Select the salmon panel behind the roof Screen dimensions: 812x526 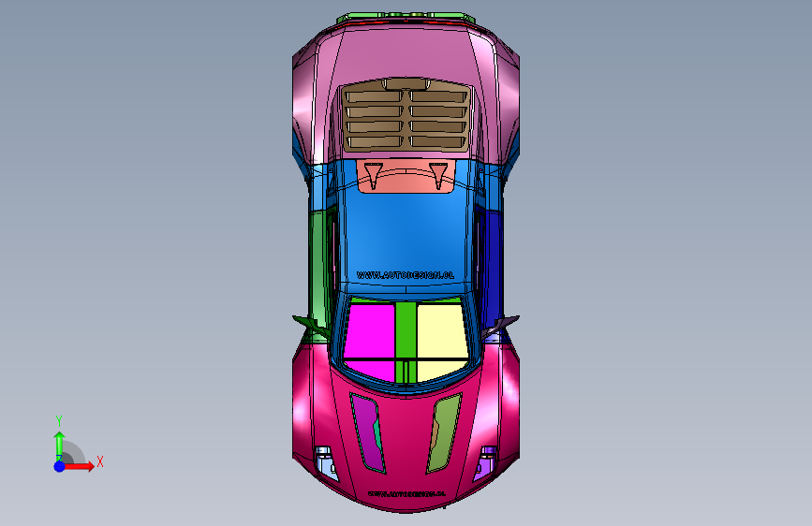[x=406, y=177]
